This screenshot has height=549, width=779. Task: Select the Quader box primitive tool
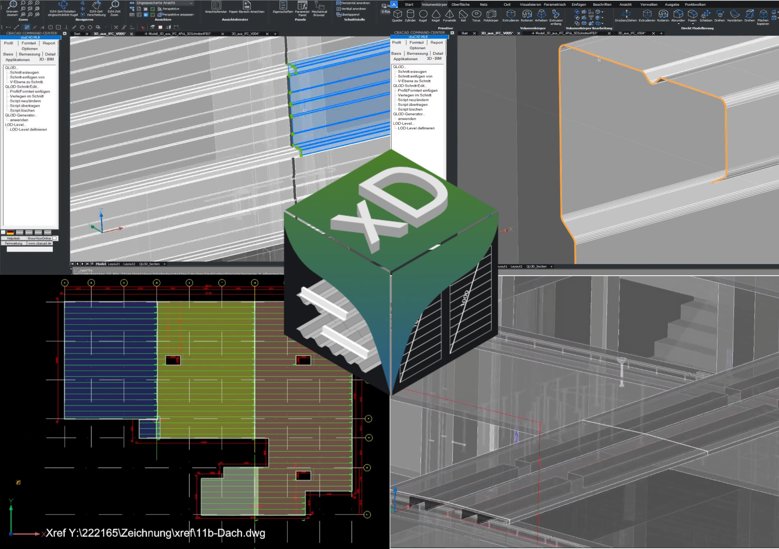pos(397,15)
